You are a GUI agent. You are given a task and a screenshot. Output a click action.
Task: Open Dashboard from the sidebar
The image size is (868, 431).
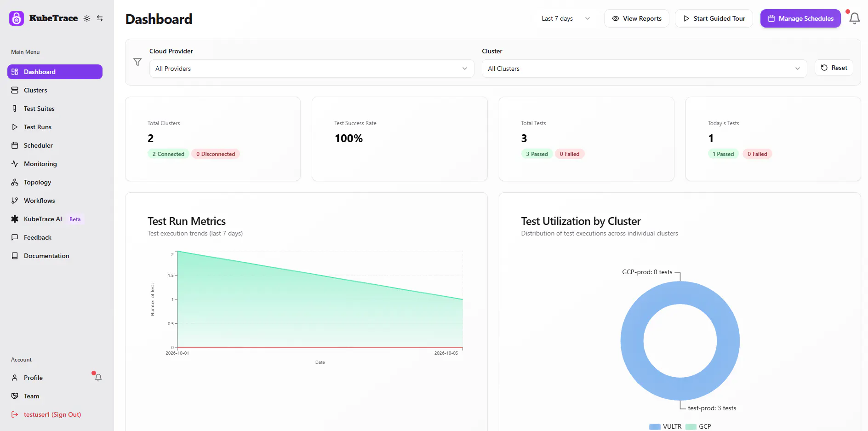(55, 72)
